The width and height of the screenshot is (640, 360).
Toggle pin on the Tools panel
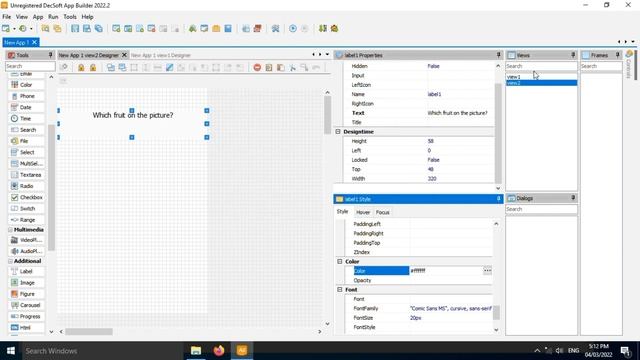51,55
